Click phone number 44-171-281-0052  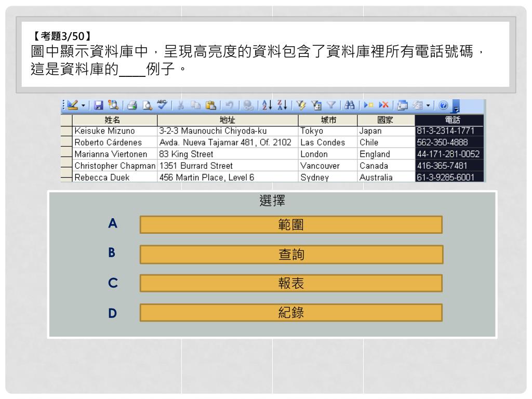pyautogui.click(x=449, y=154)
